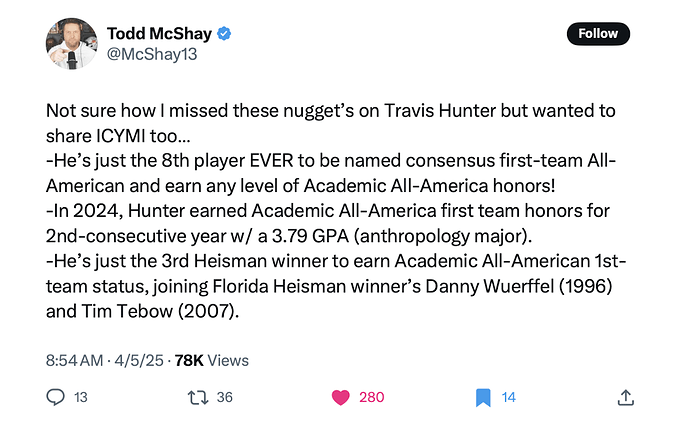Click the reply count 13

(81, 397)
